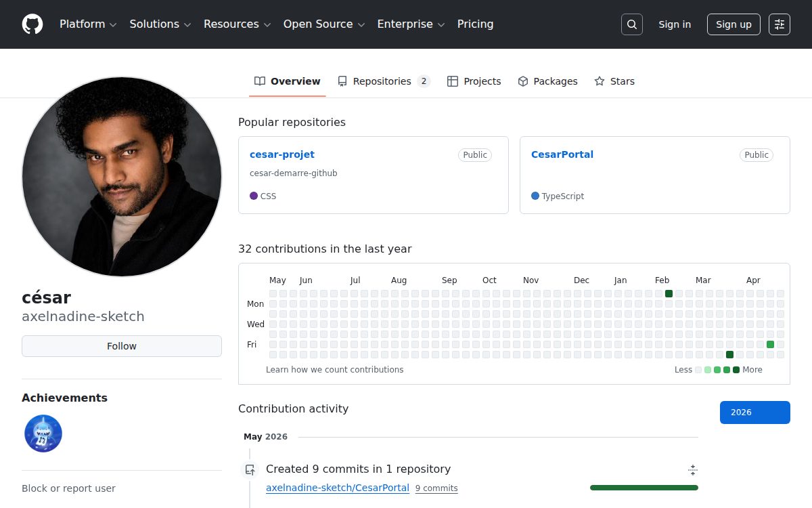Image resolution: width=812 pixels, height=508 pixels.
Task: Expand the Resources menu
Action: 238,24
